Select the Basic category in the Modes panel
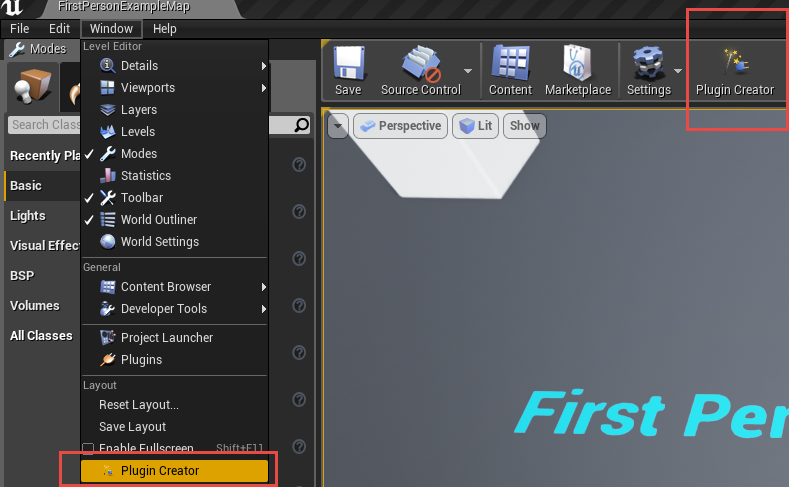The height and width of the screenshot is (487, 789). tap(26, 186)
